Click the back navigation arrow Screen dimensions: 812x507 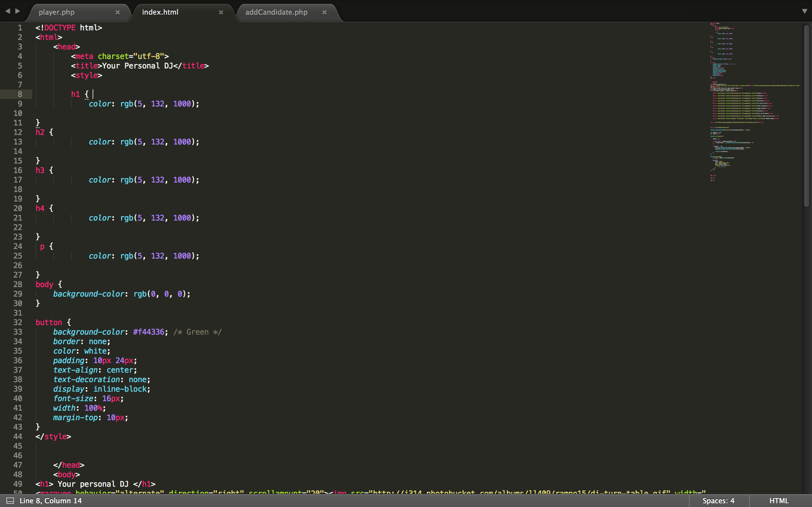point(7,11)
